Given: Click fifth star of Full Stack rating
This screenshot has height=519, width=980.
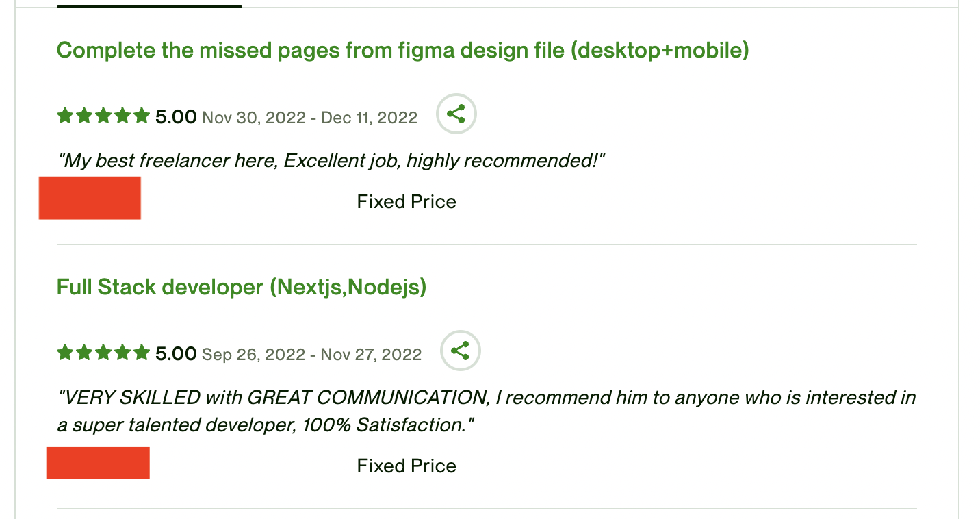Looking at the screenshot, I should click(x=142, y=353).
